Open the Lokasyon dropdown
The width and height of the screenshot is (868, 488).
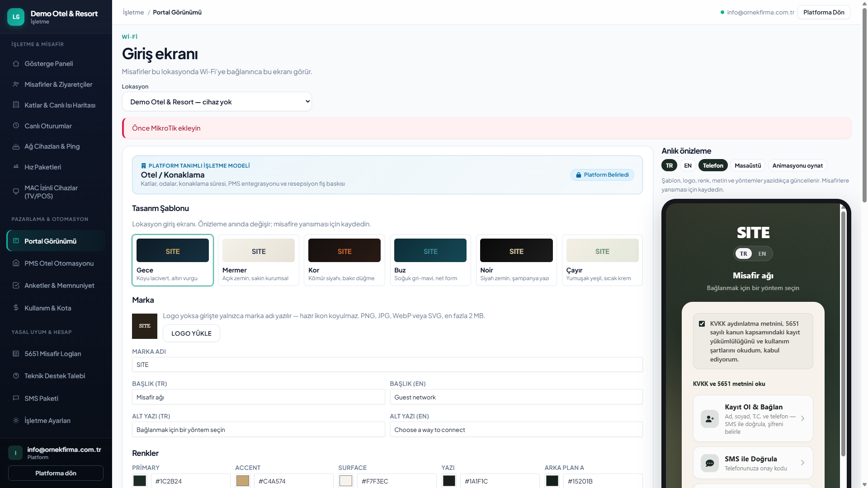[x=217, y=102]
